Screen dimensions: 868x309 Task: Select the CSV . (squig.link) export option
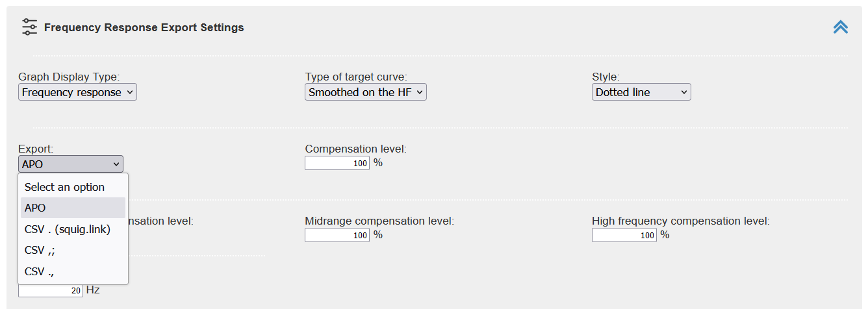pos(73,229)
